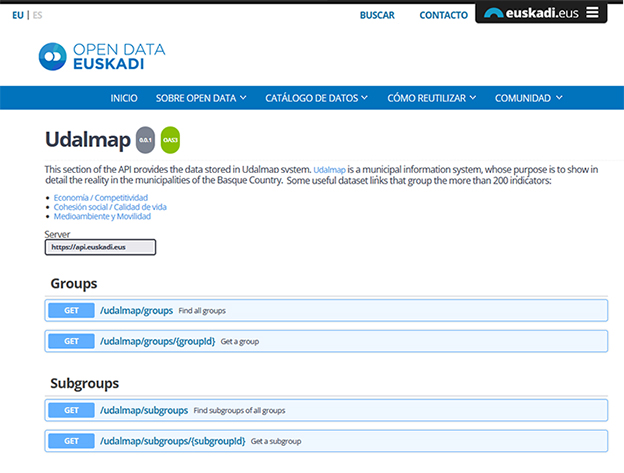624x473 pixels.
Task: Expand the CATÁLOGO DE DATOS dropdown
Action: tap(316, 98)
